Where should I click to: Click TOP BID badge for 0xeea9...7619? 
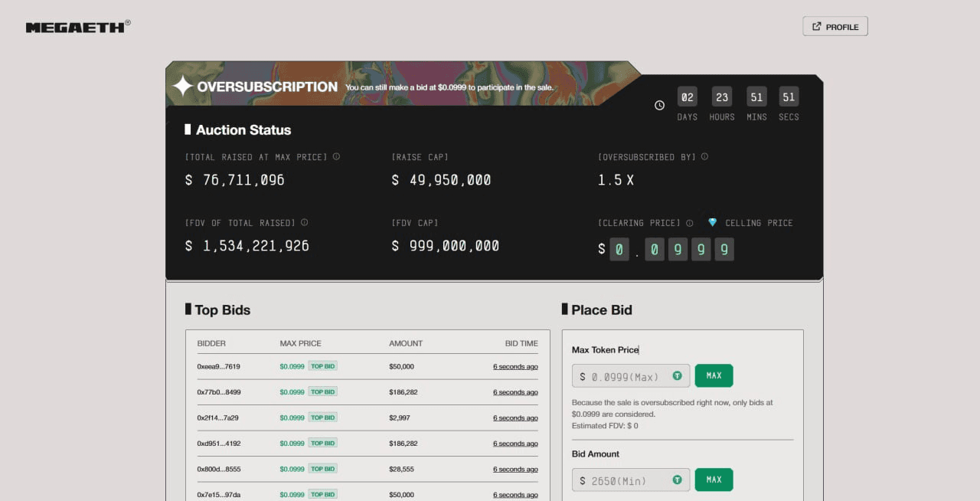pyautogui.click(x=323, y=366)
